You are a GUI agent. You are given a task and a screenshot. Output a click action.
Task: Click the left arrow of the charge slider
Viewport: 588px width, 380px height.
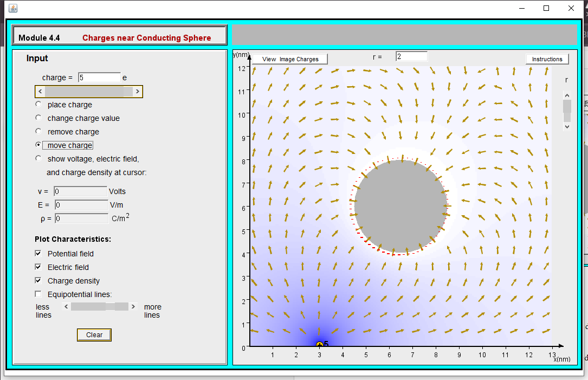coord(40,91)
